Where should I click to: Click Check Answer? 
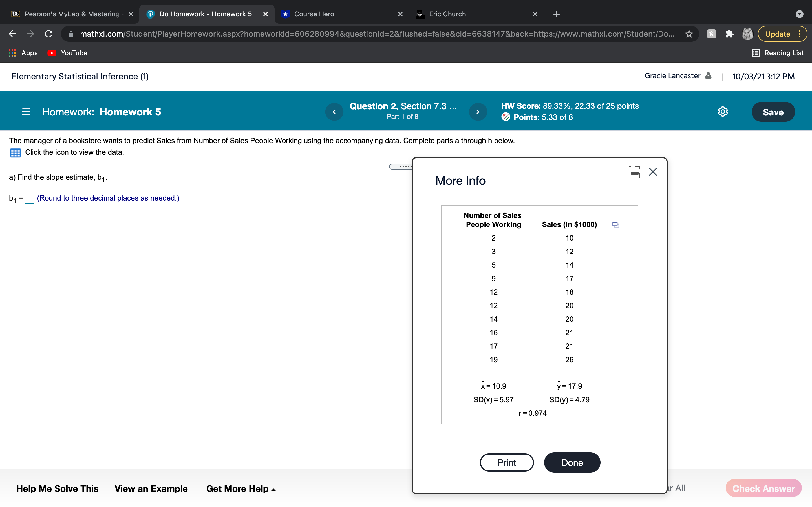(x=763, y=488)
